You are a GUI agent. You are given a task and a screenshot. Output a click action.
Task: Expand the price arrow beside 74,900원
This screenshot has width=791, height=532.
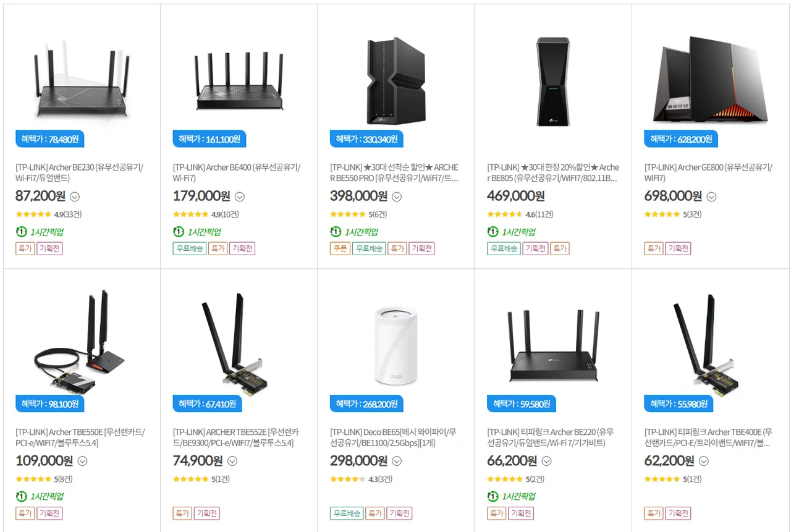232,461
